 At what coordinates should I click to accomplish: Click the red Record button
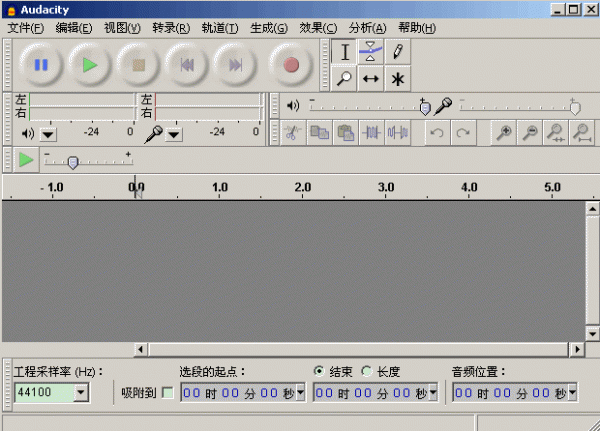pyautogui.click(x=291, y=65)
